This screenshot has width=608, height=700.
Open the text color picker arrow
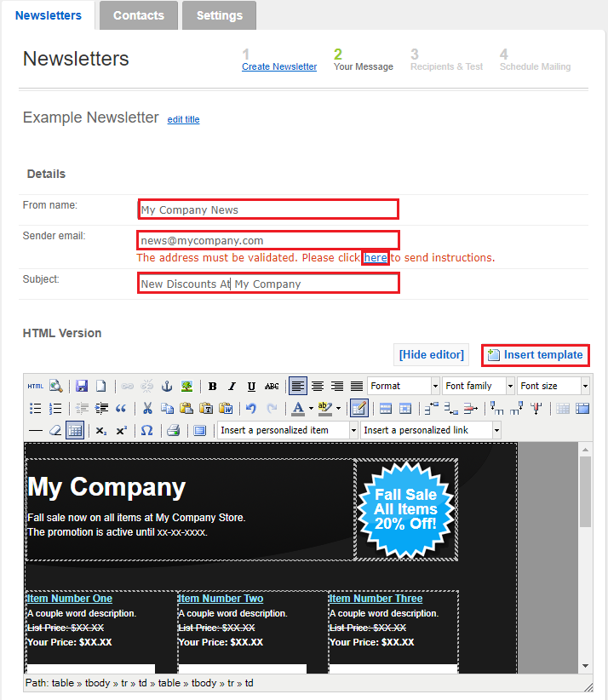[310, 408]
